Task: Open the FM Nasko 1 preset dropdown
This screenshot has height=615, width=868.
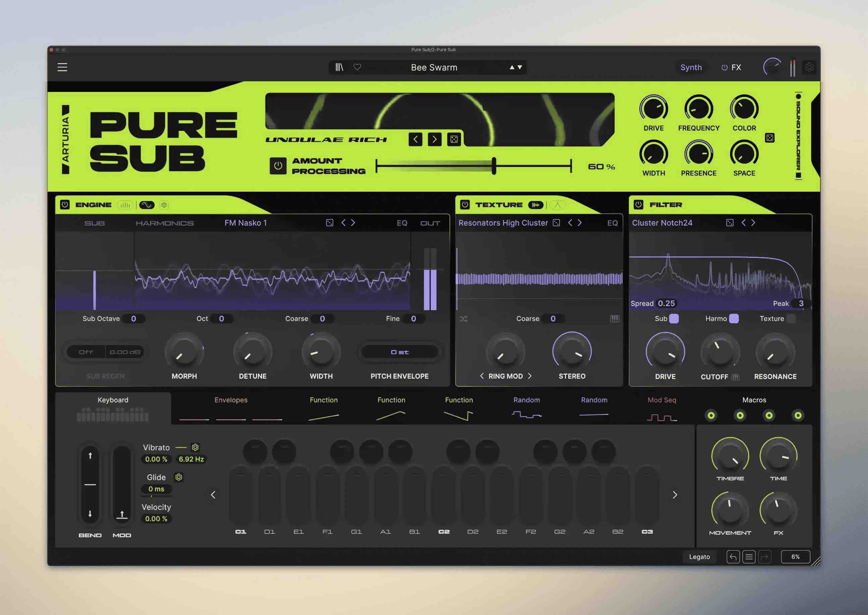Action: pyautogui.click(x=246, y=223)
